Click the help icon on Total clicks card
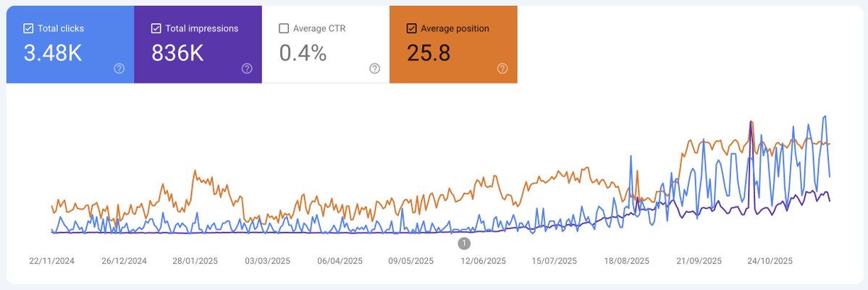The width and height of the screenshot is (868, 290). 119,69
